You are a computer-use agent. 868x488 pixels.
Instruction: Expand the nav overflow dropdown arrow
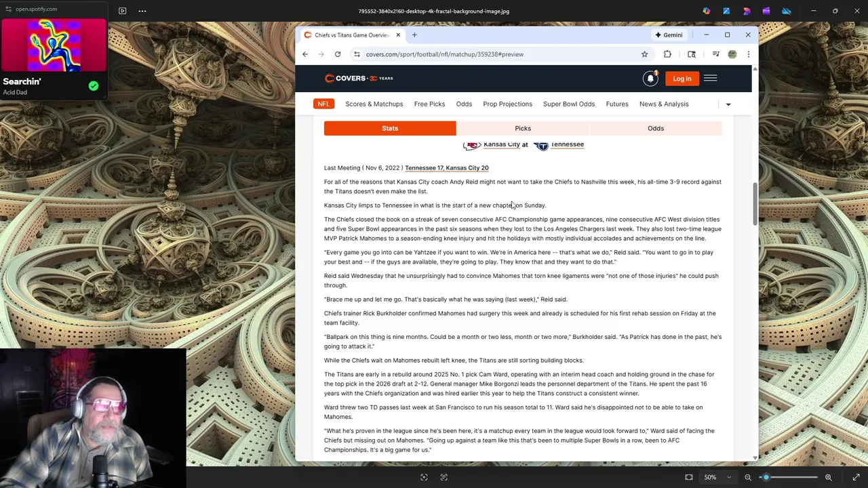click(x=728, y=104)
